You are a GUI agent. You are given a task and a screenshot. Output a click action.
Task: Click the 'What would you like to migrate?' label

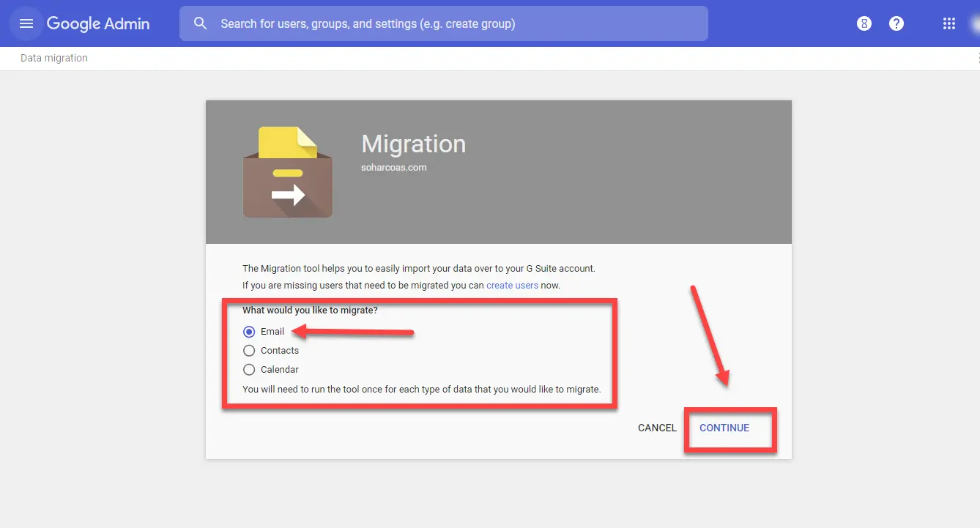click(310, 311)
